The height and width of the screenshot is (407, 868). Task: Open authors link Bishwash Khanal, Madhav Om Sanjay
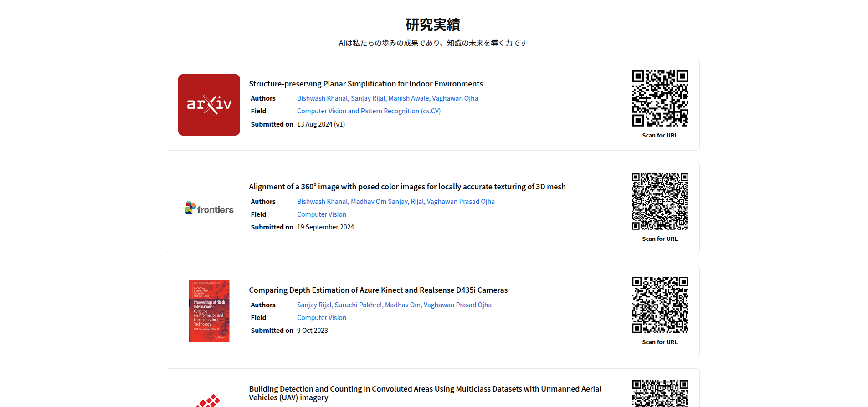click(x=395, y=202)
